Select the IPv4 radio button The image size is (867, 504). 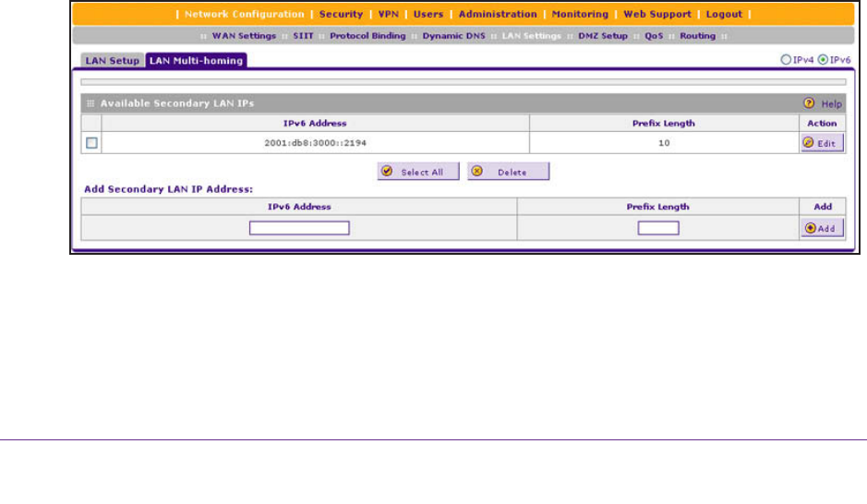[786, 60]
